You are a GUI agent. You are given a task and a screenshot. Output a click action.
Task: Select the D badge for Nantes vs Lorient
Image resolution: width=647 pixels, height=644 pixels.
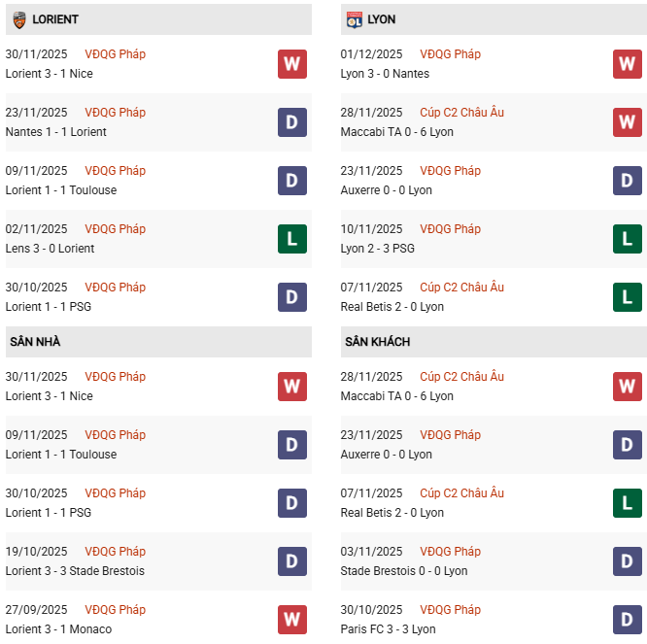[291, 122]
